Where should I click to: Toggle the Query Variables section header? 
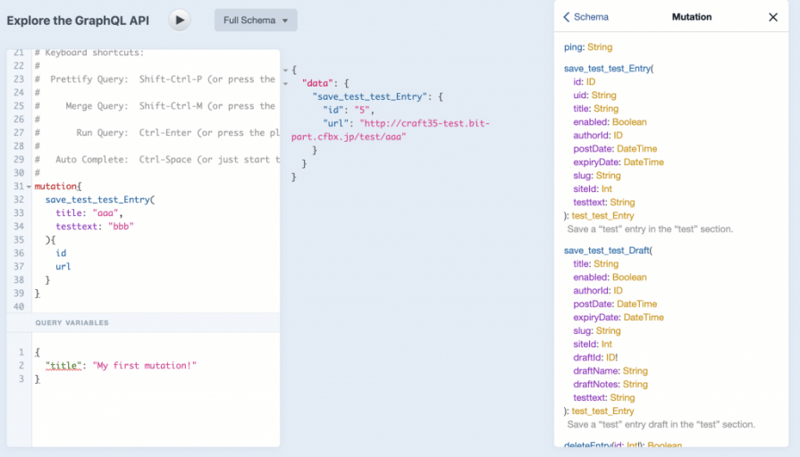click(x=72, y=322)
